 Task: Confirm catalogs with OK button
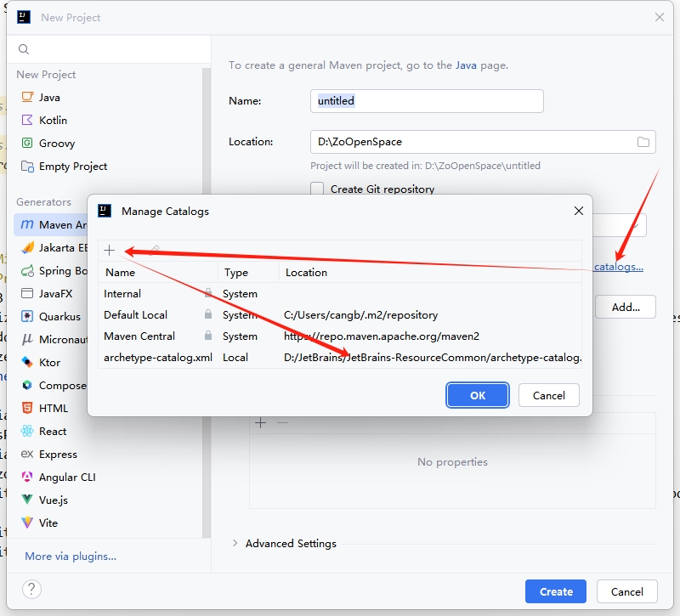[478, 395]
